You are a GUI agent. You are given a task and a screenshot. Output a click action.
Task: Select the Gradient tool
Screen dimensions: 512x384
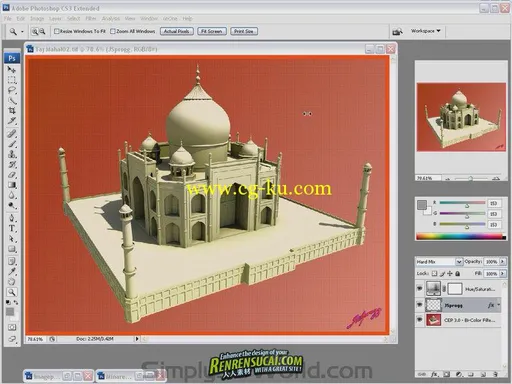[x=12, y=185]
